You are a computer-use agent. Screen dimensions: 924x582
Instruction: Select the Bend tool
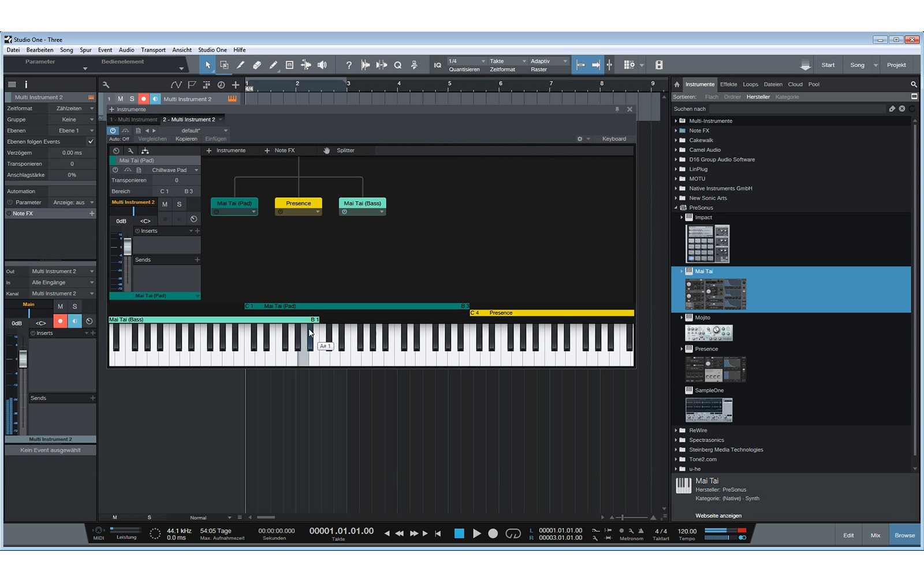click(306, 65)
